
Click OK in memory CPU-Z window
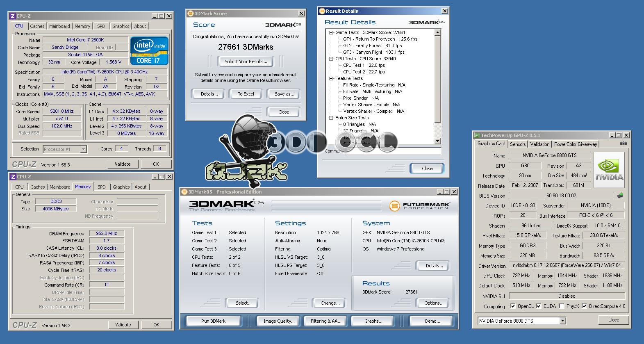click(156, 325)
